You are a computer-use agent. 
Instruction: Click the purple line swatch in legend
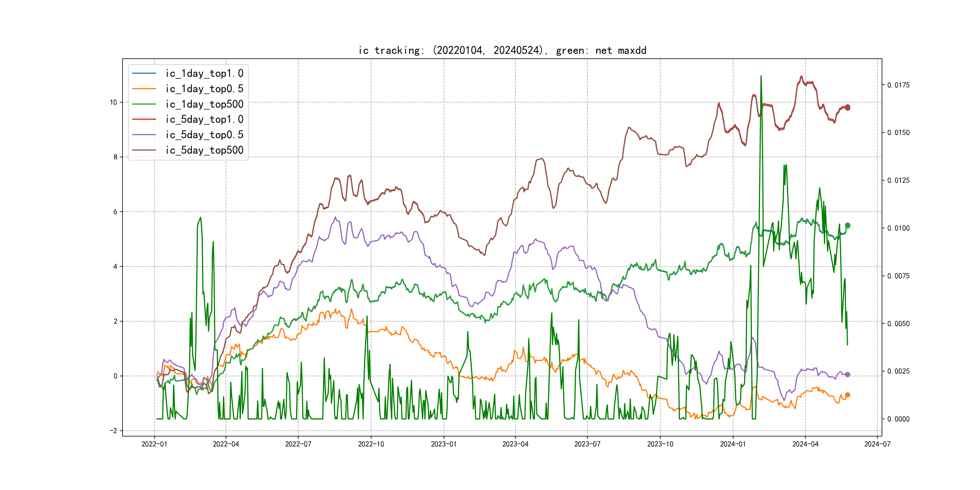pos(144,135)
